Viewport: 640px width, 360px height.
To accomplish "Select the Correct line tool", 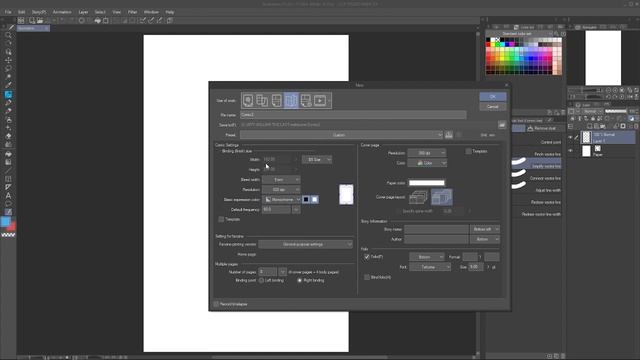I will coord(8,212).
